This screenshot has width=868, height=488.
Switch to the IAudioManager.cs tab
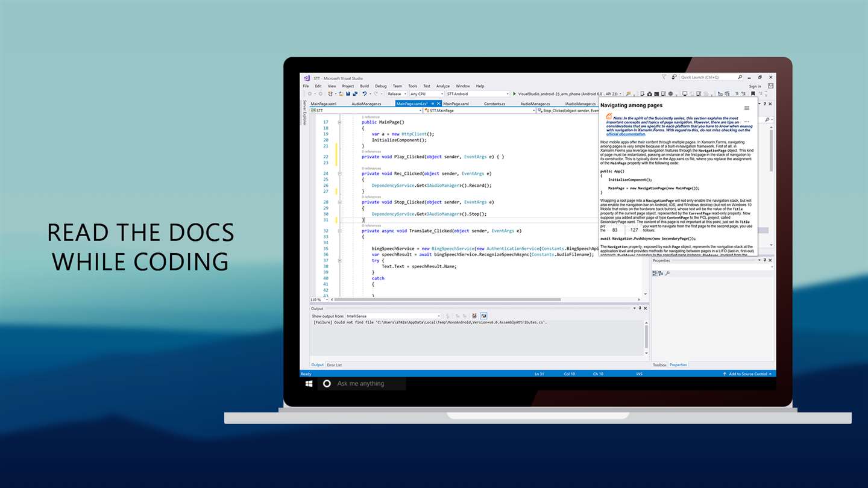(x=580, y=104)
